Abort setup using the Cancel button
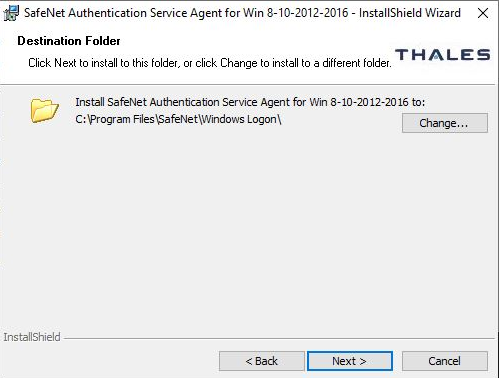 (x=445, y=361)
